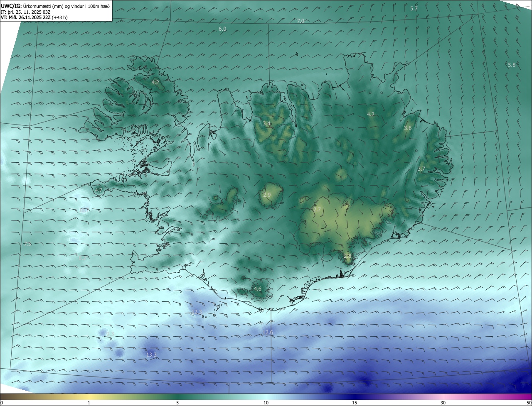Select the 6.0 value label

[x=222, y=29]
